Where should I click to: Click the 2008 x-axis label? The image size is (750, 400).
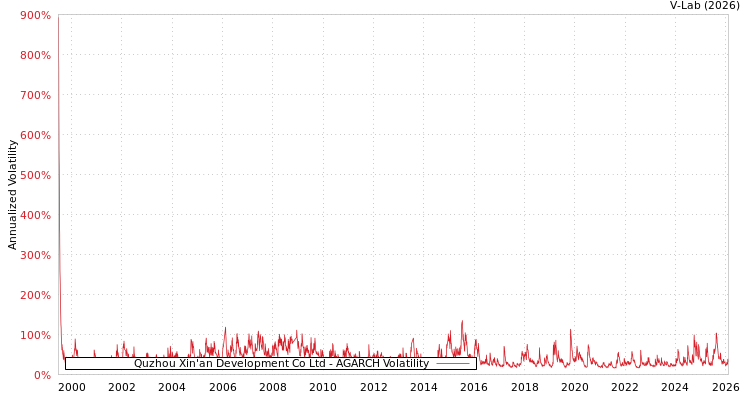point(273,387)
